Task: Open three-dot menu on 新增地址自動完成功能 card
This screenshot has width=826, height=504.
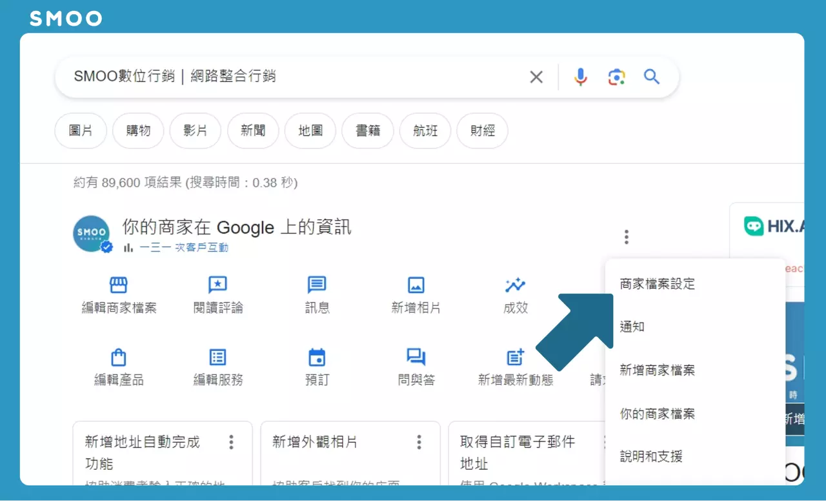Action: coord(231,442)
